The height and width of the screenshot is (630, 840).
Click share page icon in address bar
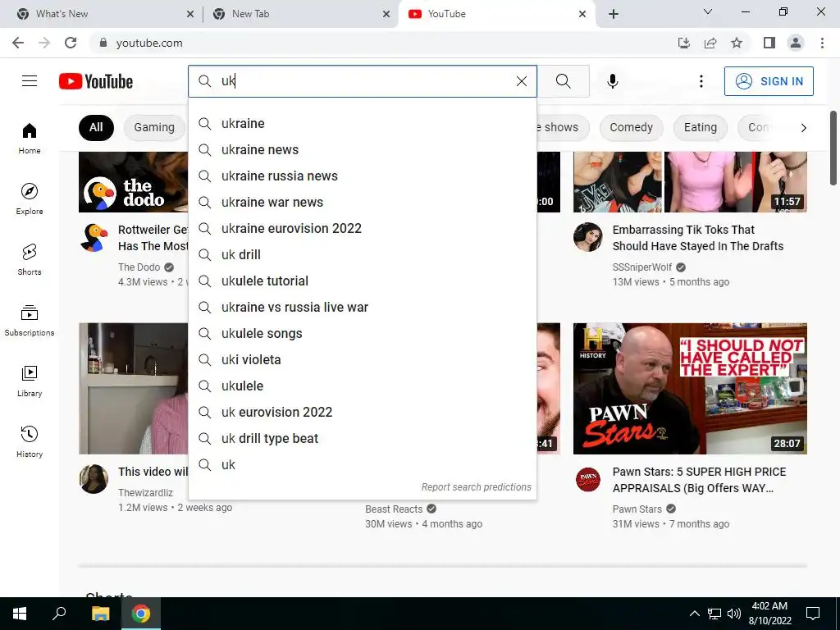pyautogui.click(x=710, y=43)
